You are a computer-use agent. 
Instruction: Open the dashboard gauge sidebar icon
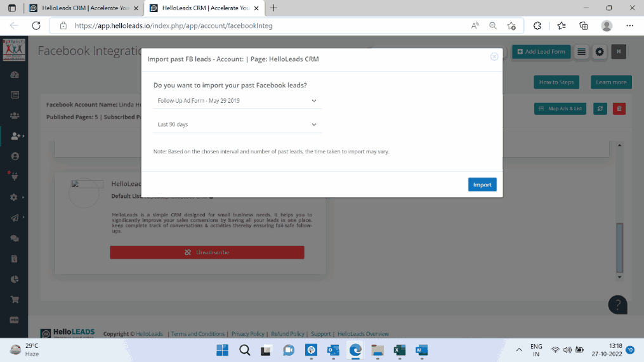tap(15, 75)
